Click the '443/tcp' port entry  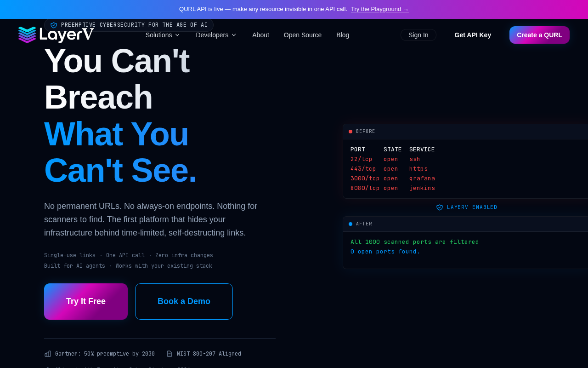(363, 169)
